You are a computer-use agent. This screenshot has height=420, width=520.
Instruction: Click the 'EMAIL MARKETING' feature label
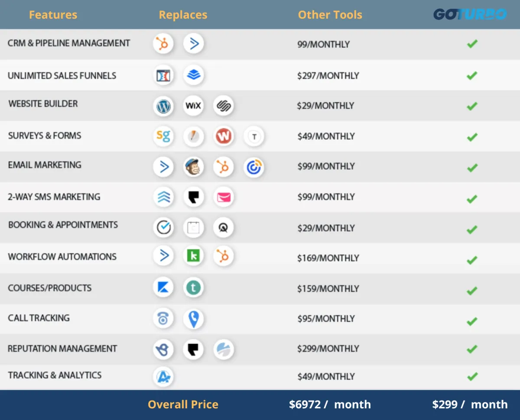45,165
